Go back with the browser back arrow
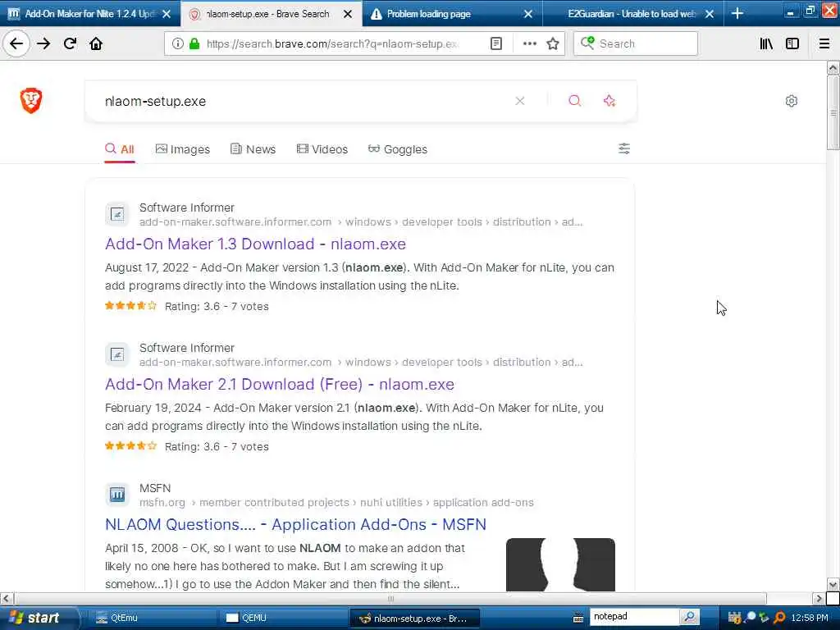 (16, 43)
